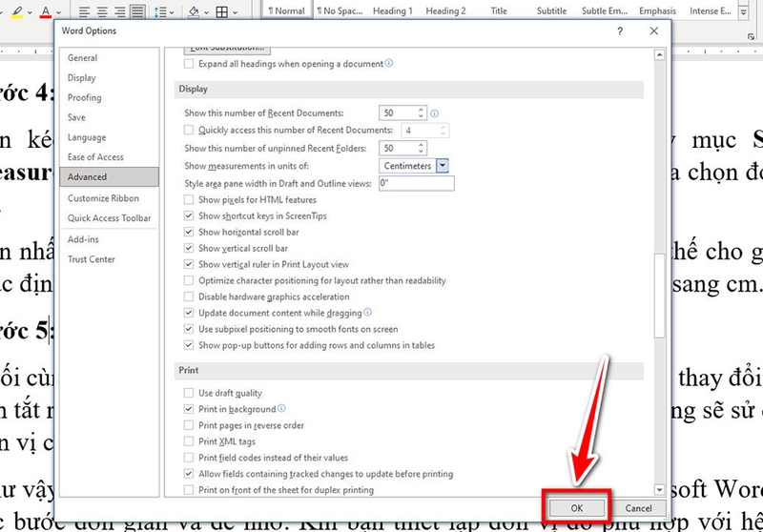This screenshot has height=532, width=763.
Task: Uncheck Show shortcut keys in ScreenTips
Action: 188,215
